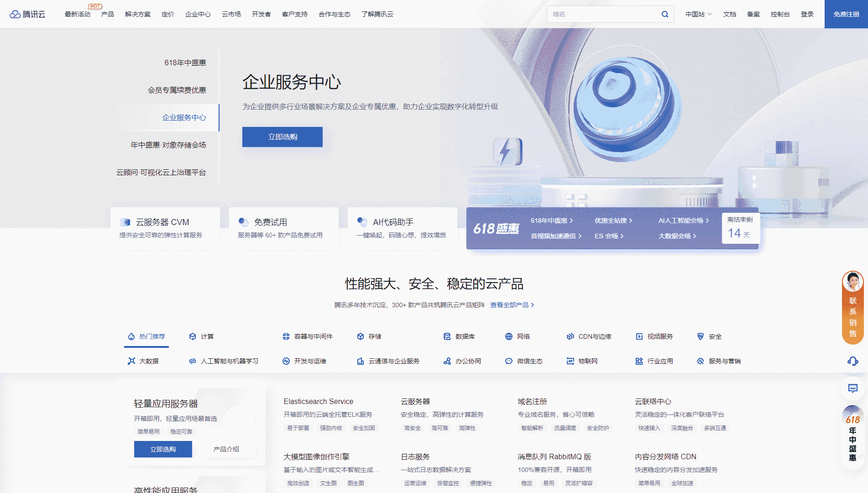The image size is (868, 493).
Task: Focus the 域名 search input field
Action: pyautogui.click(x=603, y=14)
